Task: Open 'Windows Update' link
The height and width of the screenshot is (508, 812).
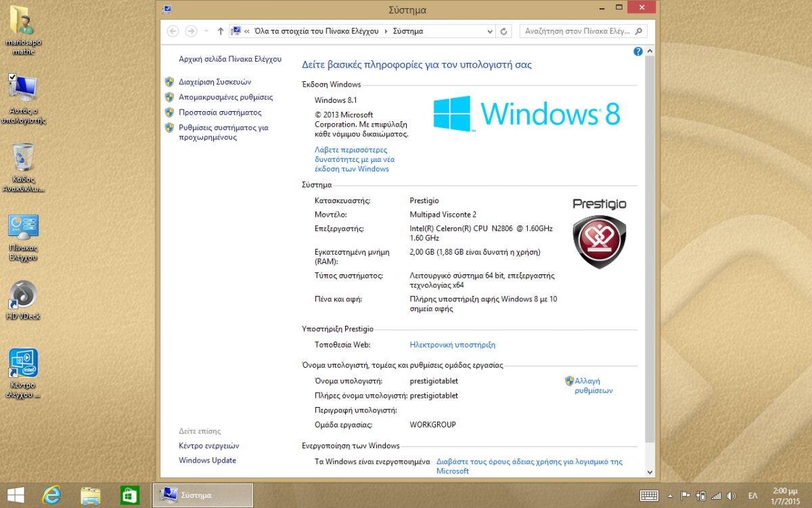Action: [208, 461]
